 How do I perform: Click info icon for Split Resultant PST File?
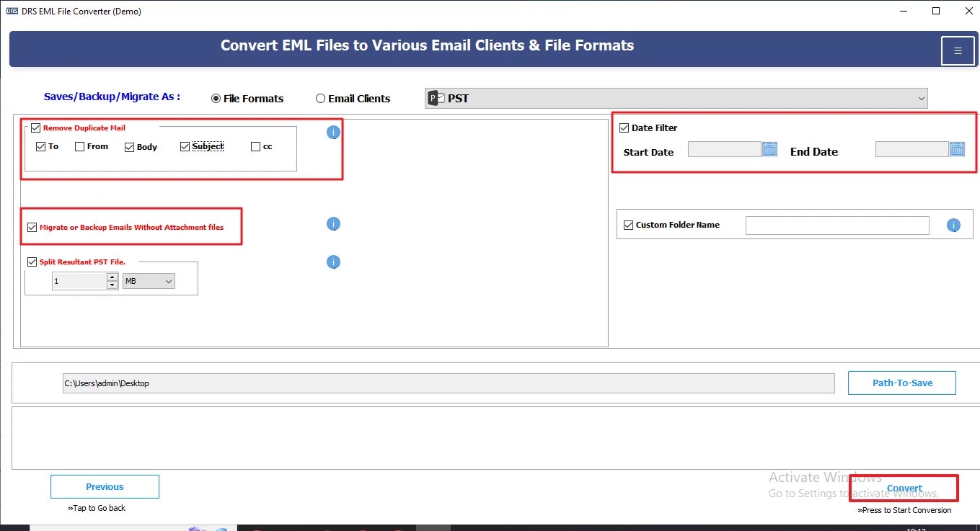point(333,262)
